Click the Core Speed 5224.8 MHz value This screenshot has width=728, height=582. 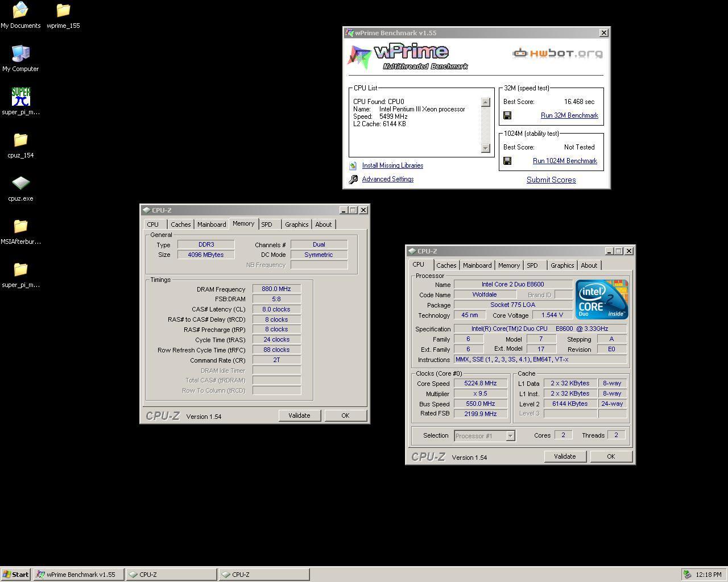481,383
